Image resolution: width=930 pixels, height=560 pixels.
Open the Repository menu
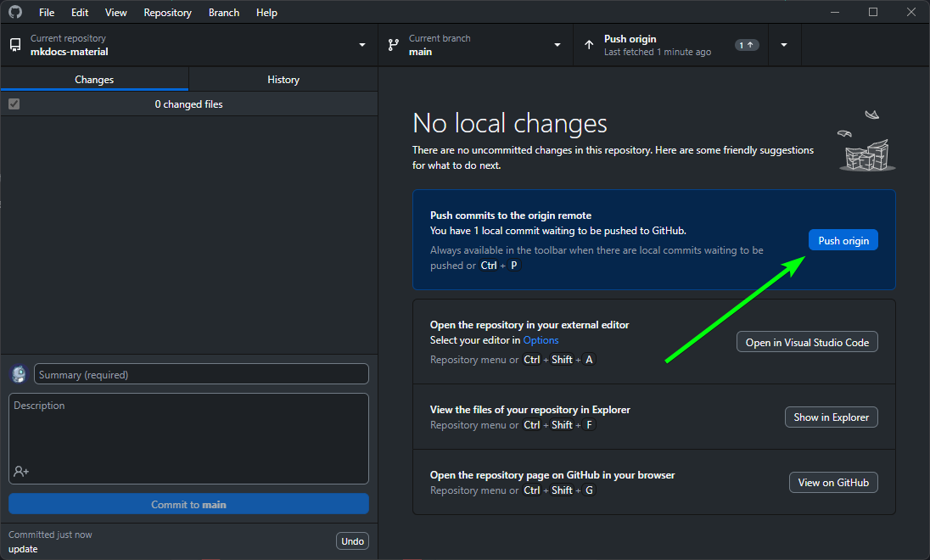167,13
